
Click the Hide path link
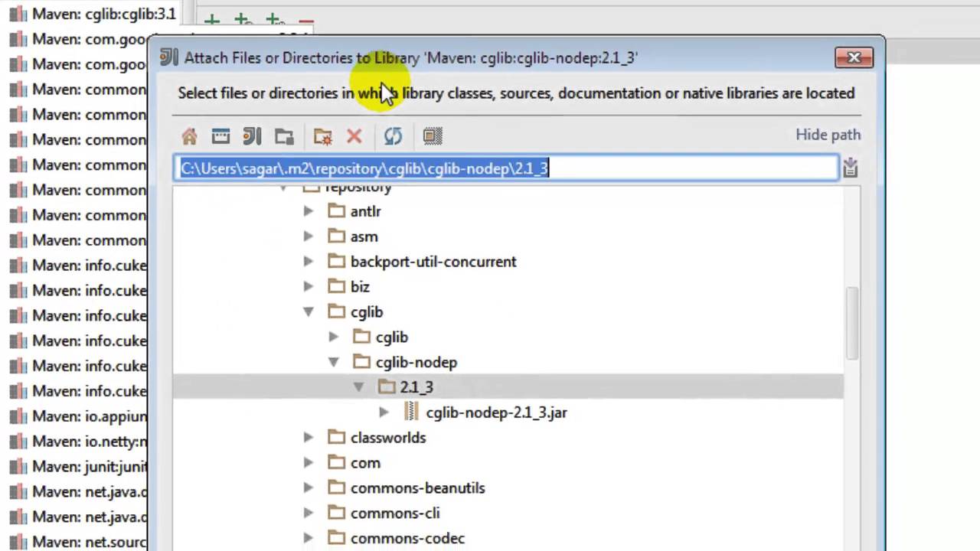click(828, 135)
